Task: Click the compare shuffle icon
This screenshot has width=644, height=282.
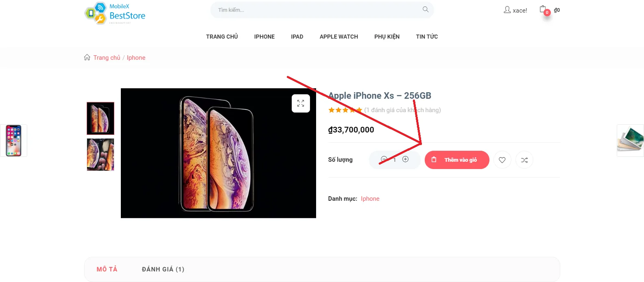Action: [x=524, y=160]
